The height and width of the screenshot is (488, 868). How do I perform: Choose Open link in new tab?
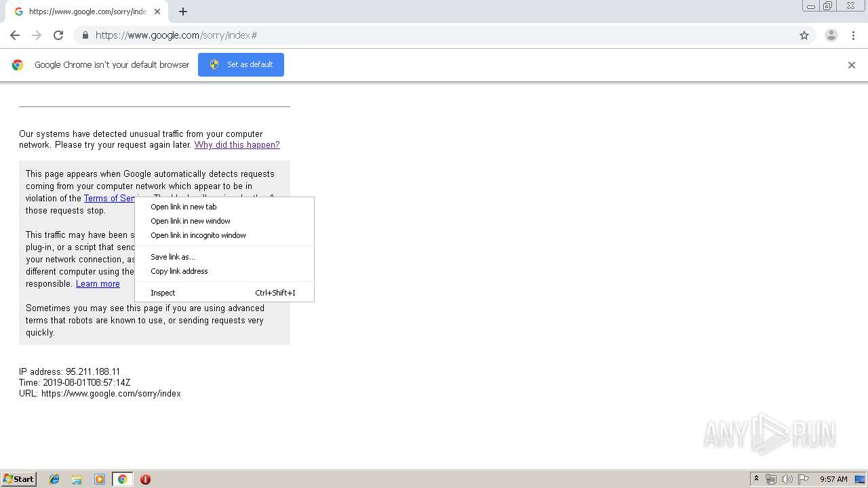click(x=224, y=207)
